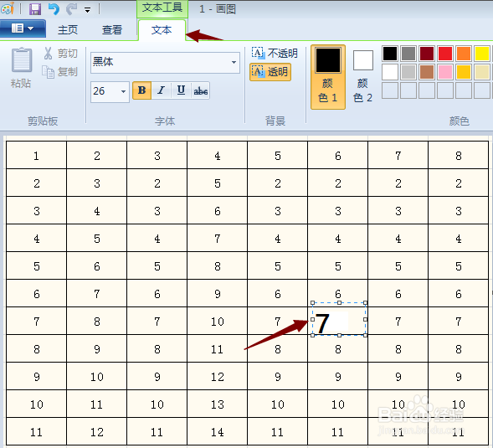
Task: Click the 复制 copy button
Action: click(x=59, y=72)
